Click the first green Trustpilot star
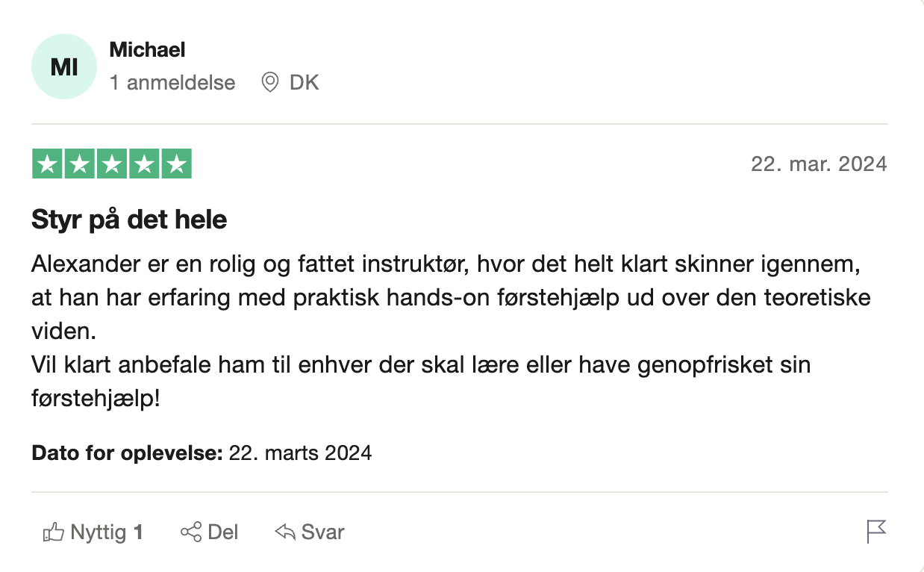This screenshot has width=924, height=572. (x=46, y=164)
